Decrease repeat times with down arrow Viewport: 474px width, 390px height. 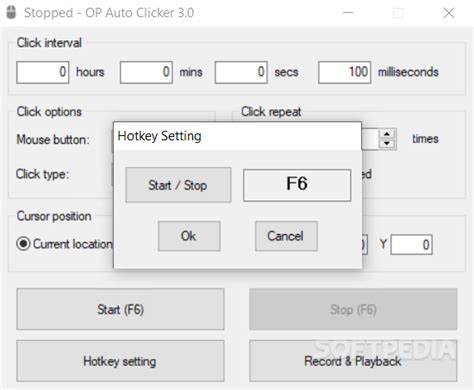(387, 144)
